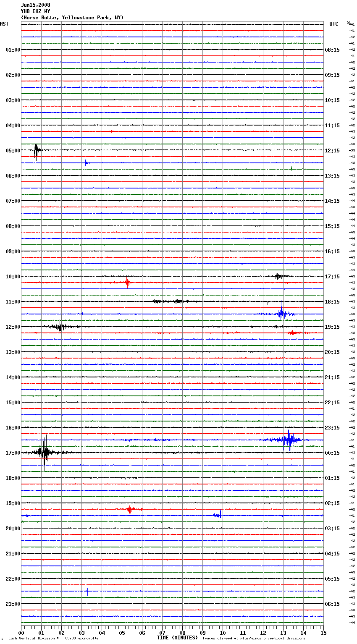Image resolution: width=357 pixels, height=644 pixels.
Task: Click the 'MST' column label
Action: tap(4, 24)
